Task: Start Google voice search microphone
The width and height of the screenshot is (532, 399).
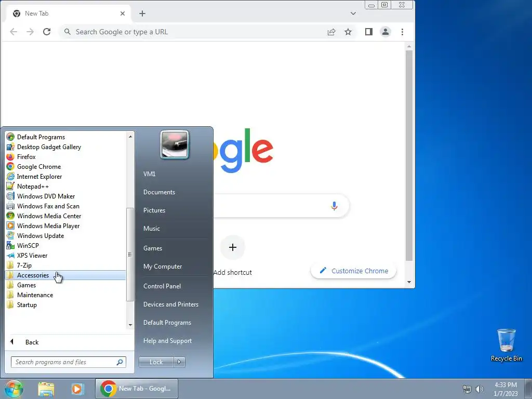Action: click(334, 206)
